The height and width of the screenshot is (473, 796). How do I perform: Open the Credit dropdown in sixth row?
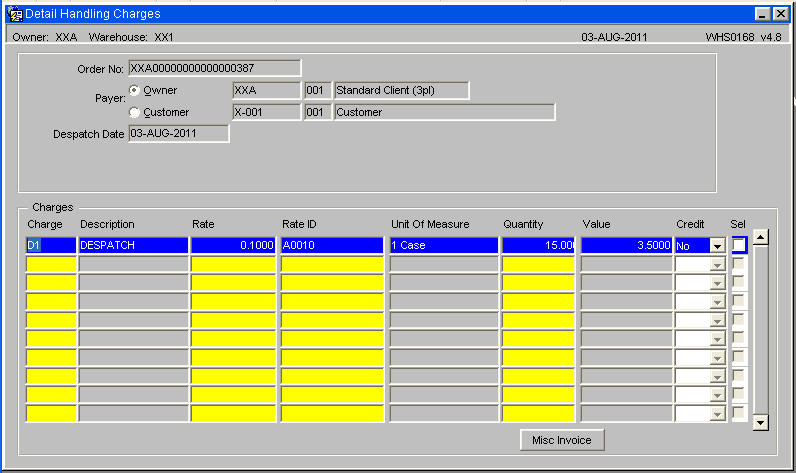point(717,339)
